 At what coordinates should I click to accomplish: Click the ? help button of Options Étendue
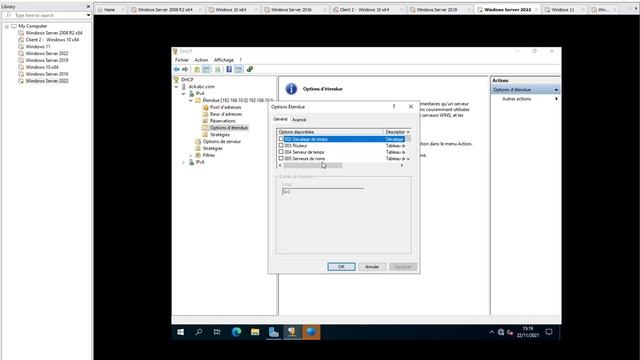pos(394,107)
